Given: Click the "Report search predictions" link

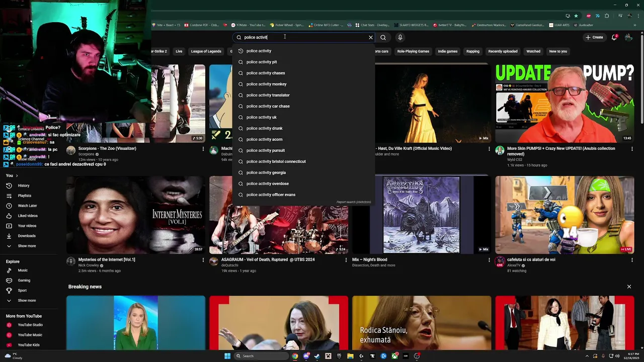Looking at the screenshot, I should 354,202.
